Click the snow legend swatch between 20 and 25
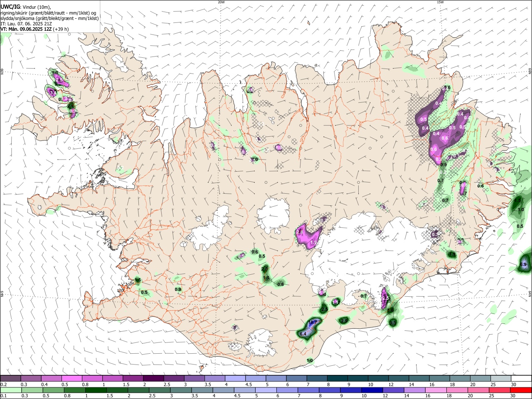The width and height of the screenshot is (532, 399). pos(480,379)
